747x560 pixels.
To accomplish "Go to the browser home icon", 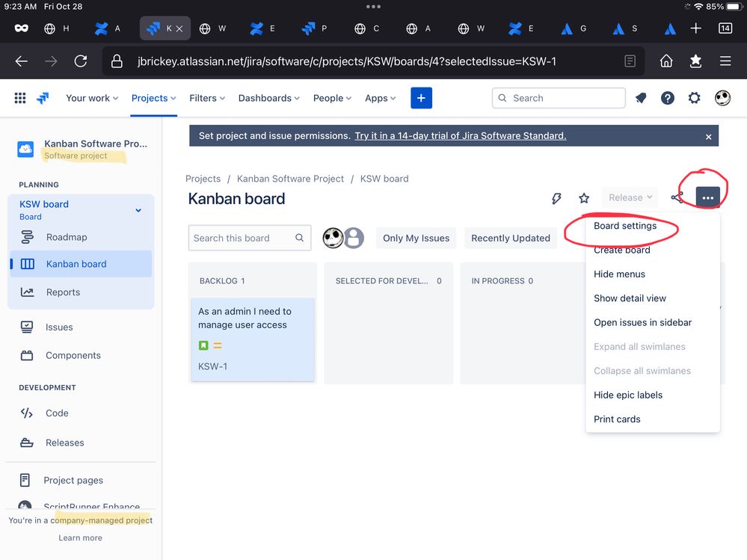I will click(x=666, y=61).
